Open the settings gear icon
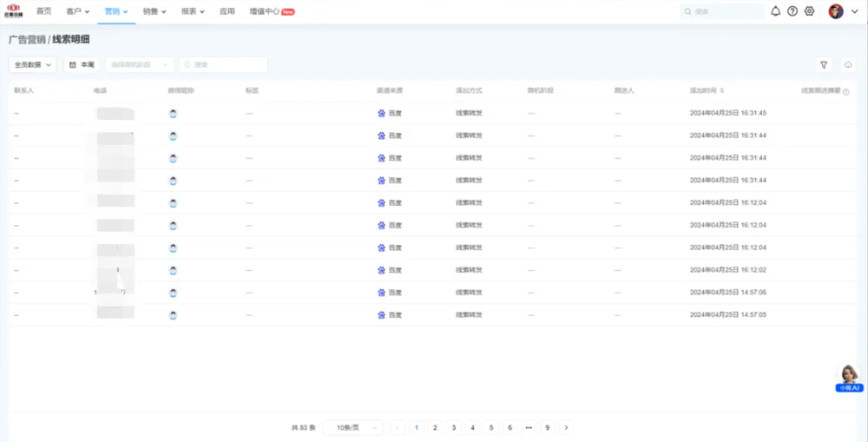868x442 pixels. (x=810, y=11)
